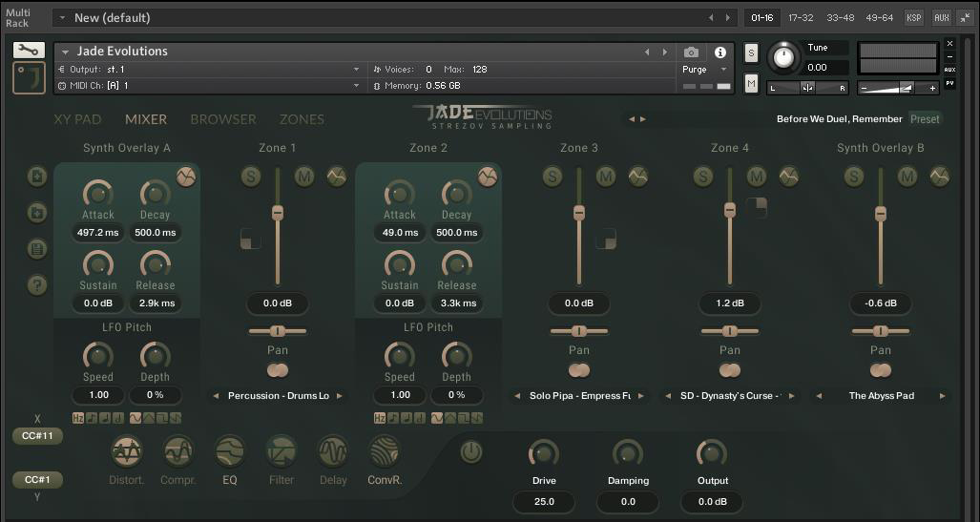The width and height of the screenshot is (980, 522).
Task: Click Zone 1 XY corner assignment icon
Action: (x=251, y=239)
